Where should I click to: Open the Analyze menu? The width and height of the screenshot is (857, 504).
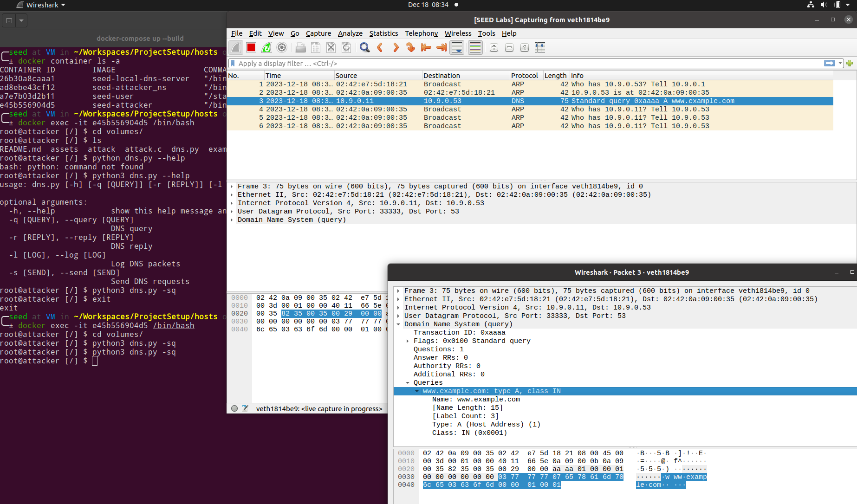[350, 33]
